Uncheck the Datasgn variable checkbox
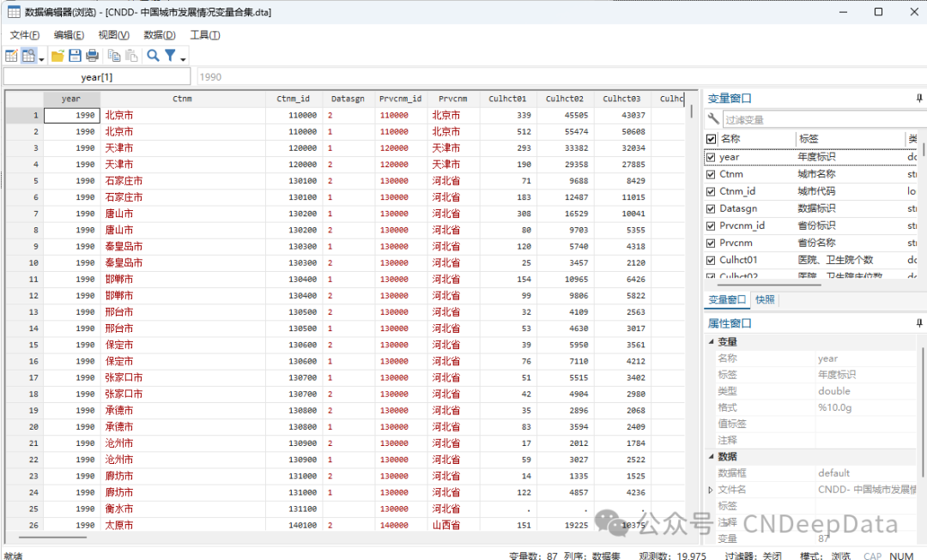This screenshot has height=560, width=927. tap(711, 208)
